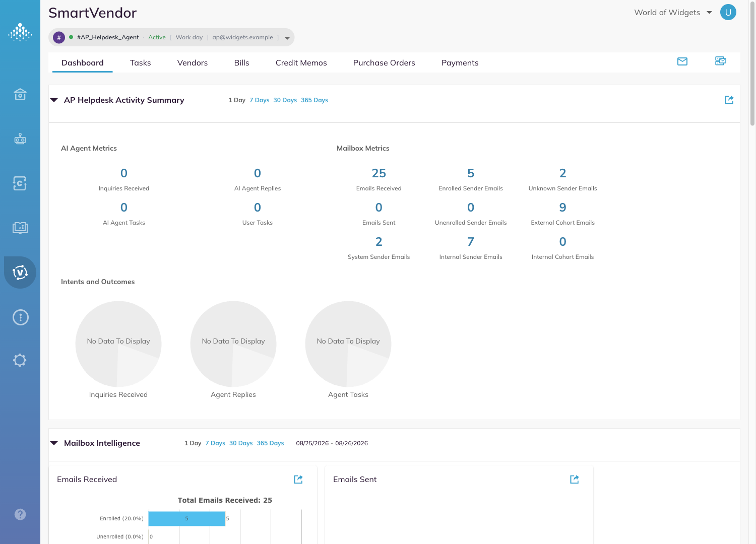Click the 2 System Sender Emails metric
Image resolution: width=756 pixels, height=544 pixels.
click(x=379, y=242)
